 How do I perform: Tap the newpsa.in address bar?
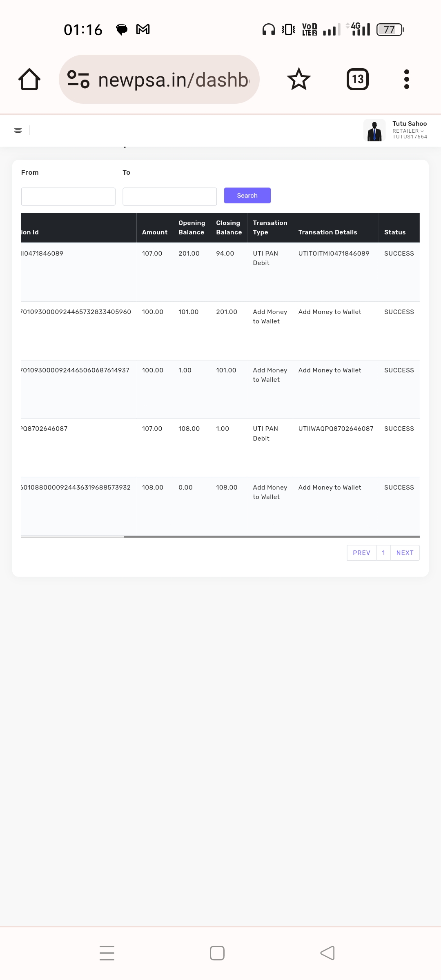point(174,79)
